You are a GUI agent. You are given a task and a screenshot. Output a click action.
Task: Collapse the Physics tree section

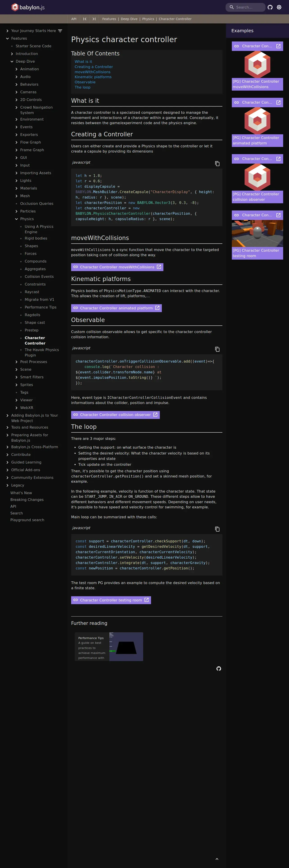pos(16,219)
